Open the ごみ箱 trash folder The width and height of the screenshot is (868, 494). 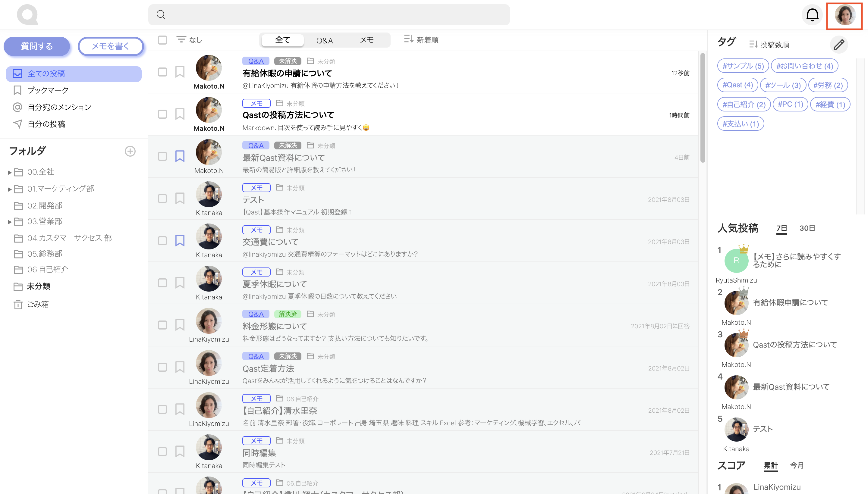tap(38, 304)
